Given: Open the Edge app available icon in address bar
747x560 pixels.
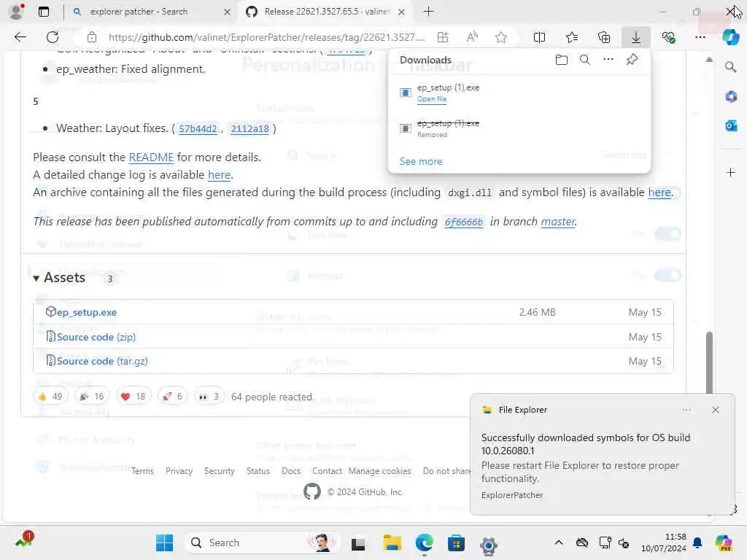Looking at the screenshot, I should pyautogui.click(x=443, y=37).
